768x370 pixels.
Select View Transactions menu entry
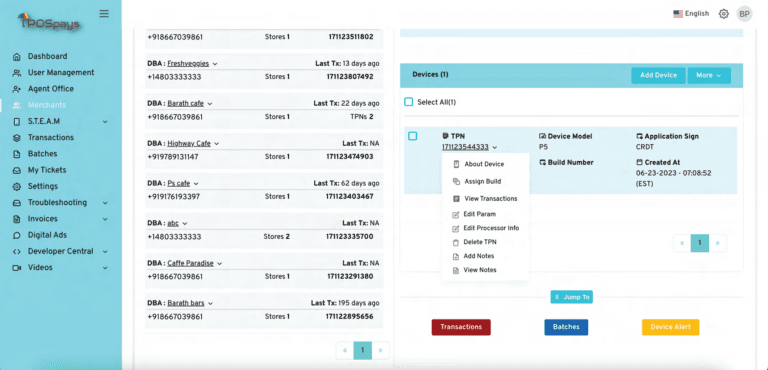[490, 198]
